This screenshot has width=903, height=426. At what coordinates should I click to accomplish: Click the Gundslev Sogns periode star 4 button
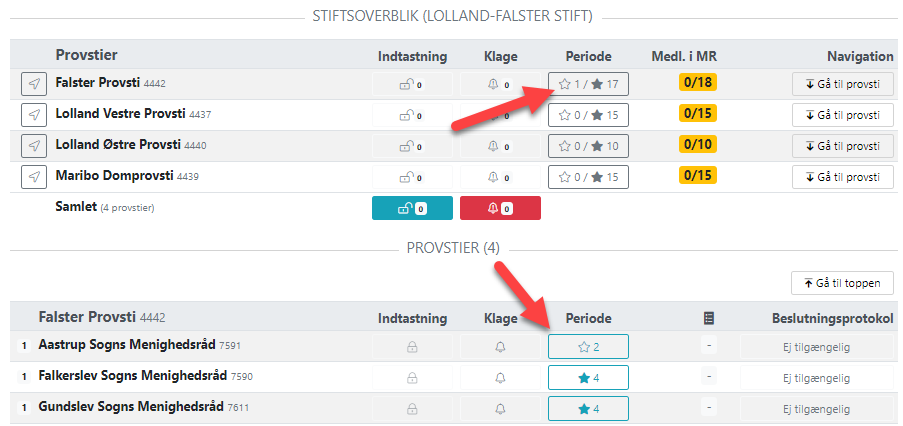click(x=588, y=409)
